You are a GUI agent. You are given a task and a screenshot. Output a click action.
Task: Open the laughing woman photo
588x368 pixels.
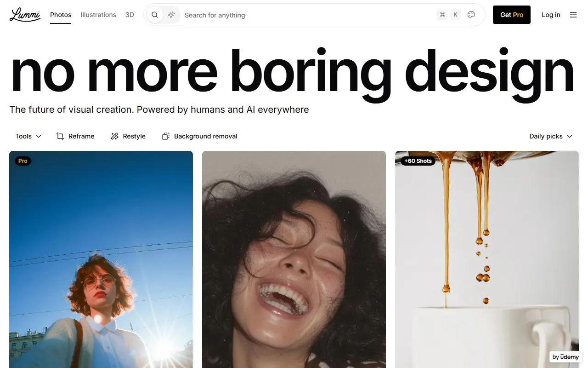tap(294, 267)
